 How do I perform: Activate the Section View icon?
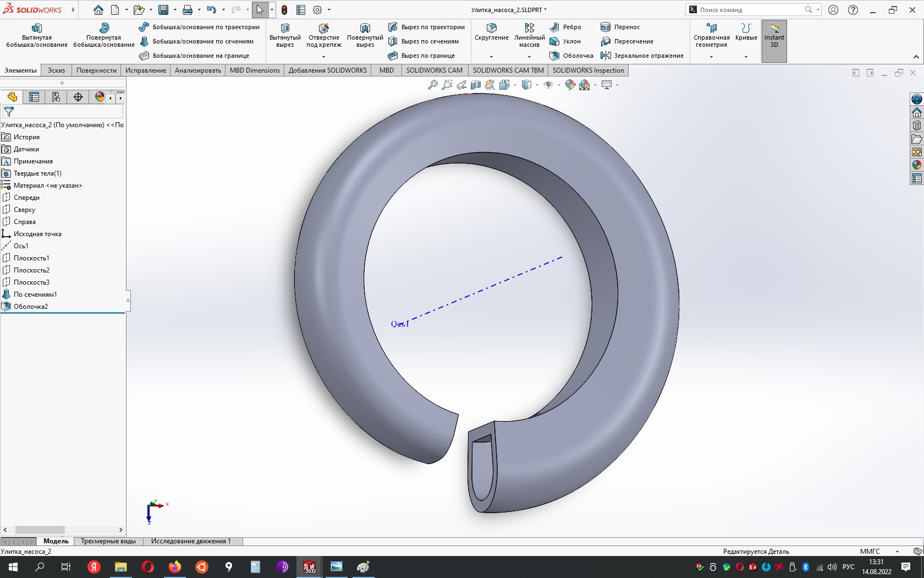(x=475, y=85)
